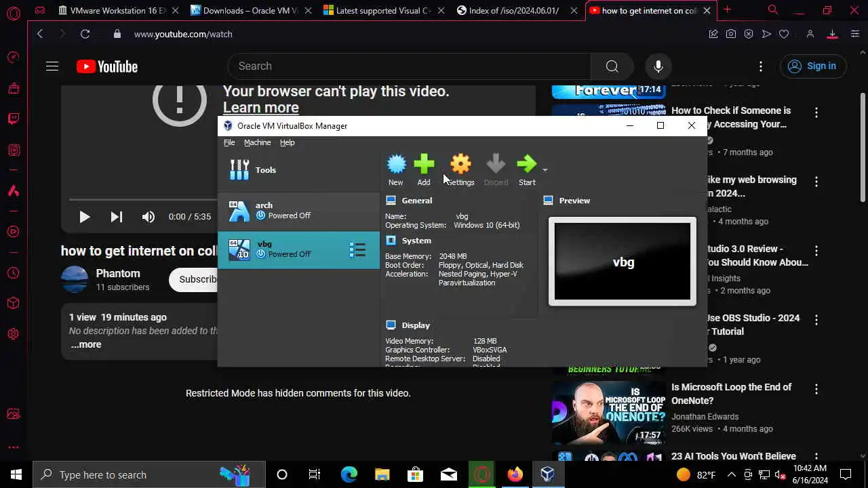Click the Preview section header
Image resolution: width=868 pixels, height=488 pixels.
pos(574,201)
